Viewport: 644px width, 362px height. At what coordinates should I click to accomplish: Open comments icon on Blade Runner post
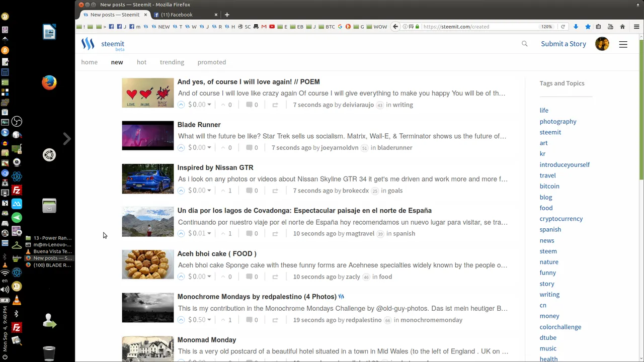[249, 147]
